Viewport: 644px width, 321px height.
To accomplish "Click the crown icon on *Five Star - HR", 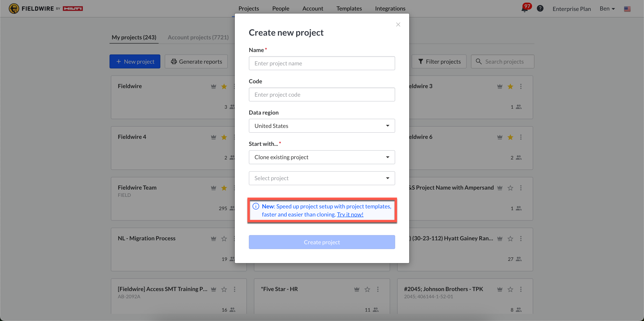I will (x=357, y=289).
